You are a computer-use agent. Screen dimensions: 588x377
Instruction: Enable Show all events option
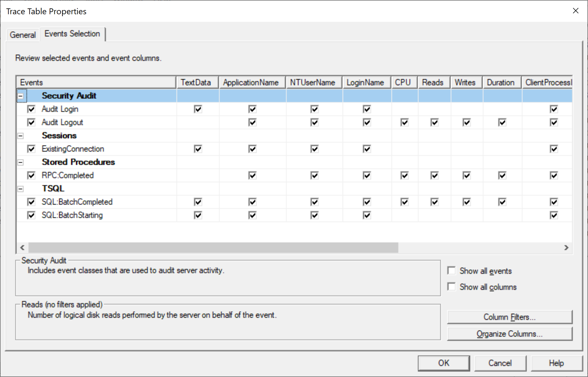click(451, 271)
